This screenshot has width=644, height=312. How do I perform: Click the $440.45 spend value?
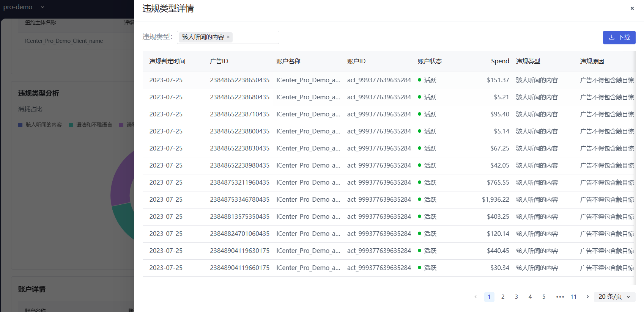click(x=498, y=251)
